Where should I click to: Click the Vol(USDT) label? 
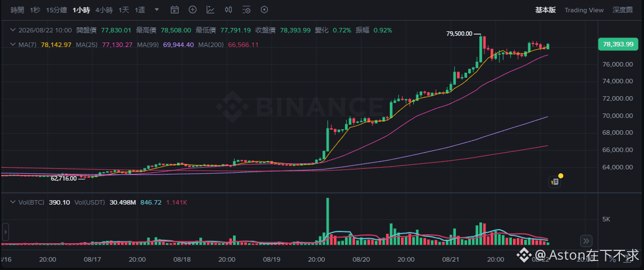pos(90,202)
